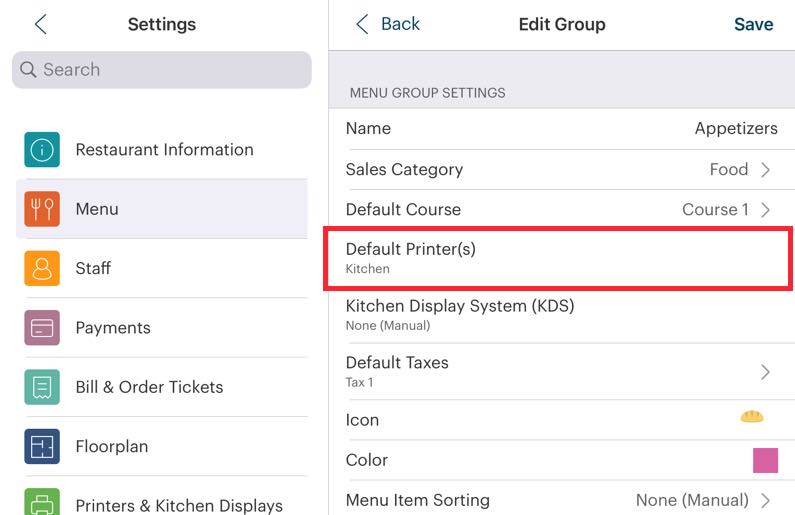Open Kitchen Display System (KDS) row

point(560,314)
